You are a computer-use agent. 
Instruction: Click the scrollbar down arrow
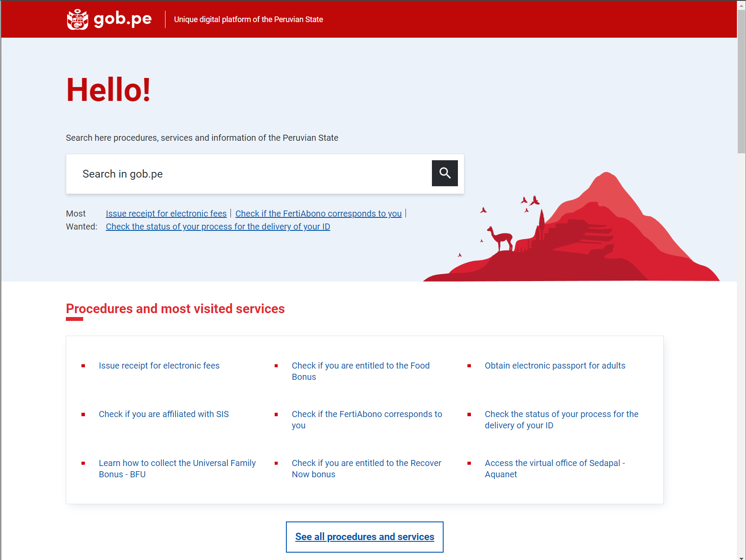(x=741, y=556)
